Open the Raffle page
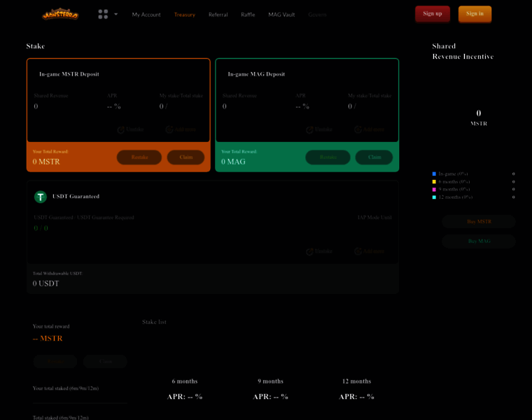Screen dimensions: 532x420 248,15
